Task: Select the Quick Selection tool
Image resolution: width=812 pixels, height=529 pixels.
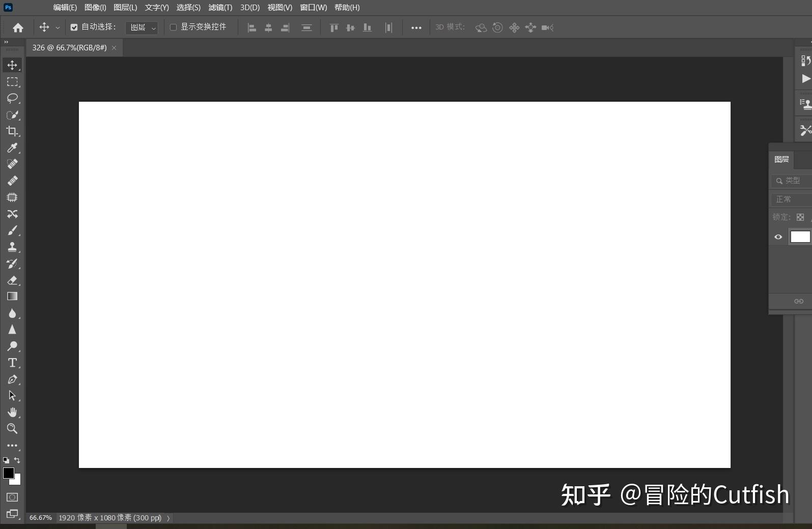Action: (x=12, y=115)
